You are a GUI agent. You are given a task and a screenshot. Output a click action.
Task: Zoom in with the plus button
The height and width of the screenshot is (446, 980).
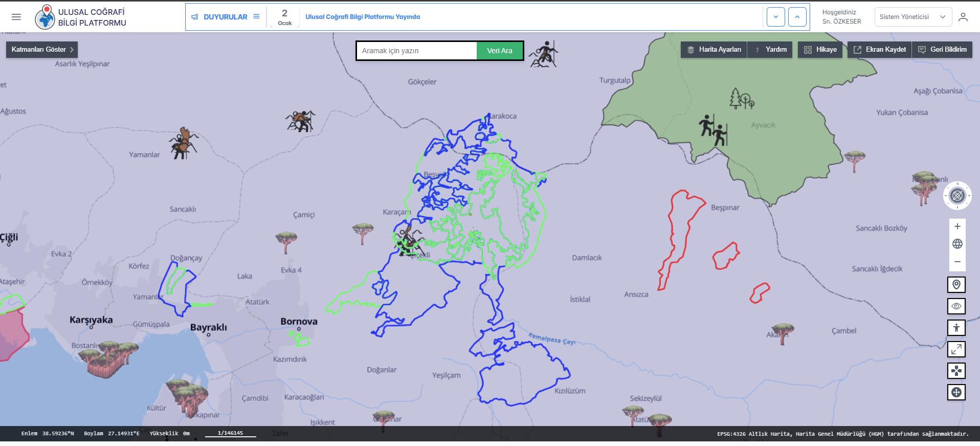click(x=957, y=226)
